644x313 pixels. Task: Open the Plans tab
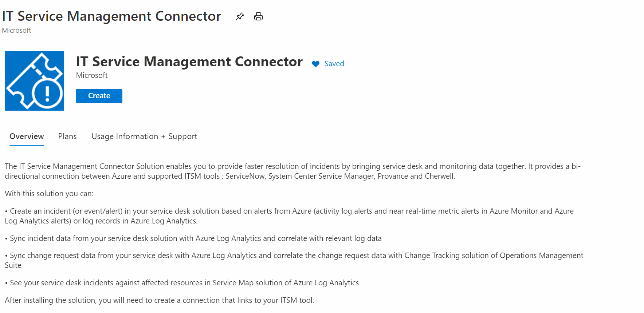(x=67, y=136)
